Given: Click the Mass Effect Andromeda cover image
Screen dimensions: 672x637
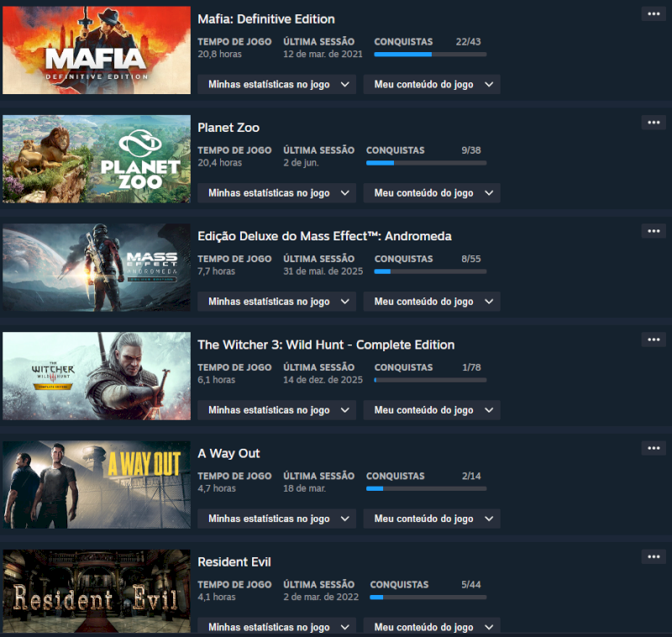Looking at the screenshot, I should 97,267.
